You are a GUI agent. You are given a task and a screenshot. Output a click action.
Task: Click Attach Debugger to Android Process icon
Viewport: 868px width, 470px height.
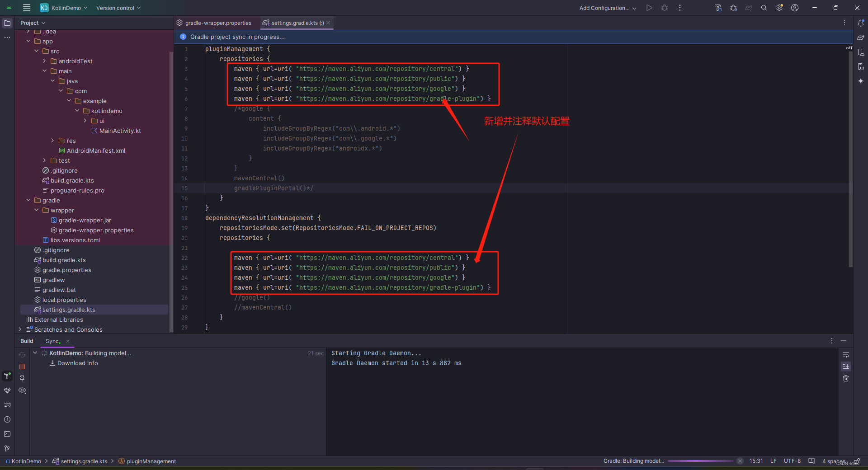[x=733, y=8]
